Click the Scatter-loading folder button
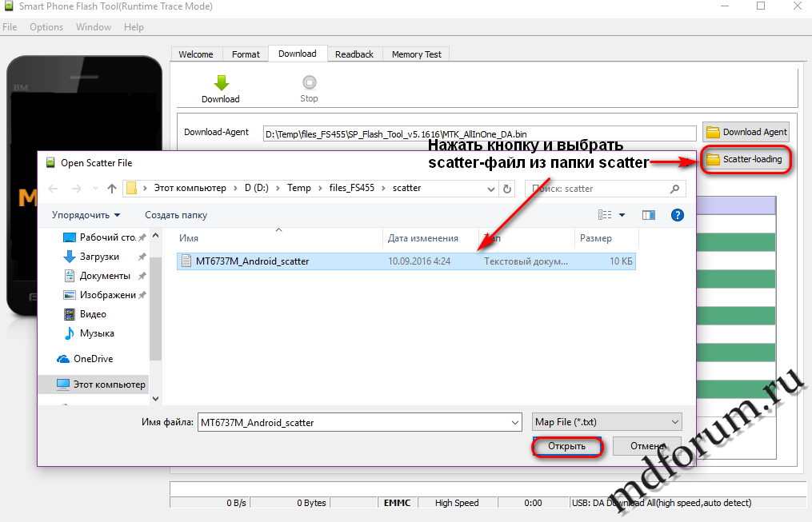The image size is (812, 522). pos(744,159)
